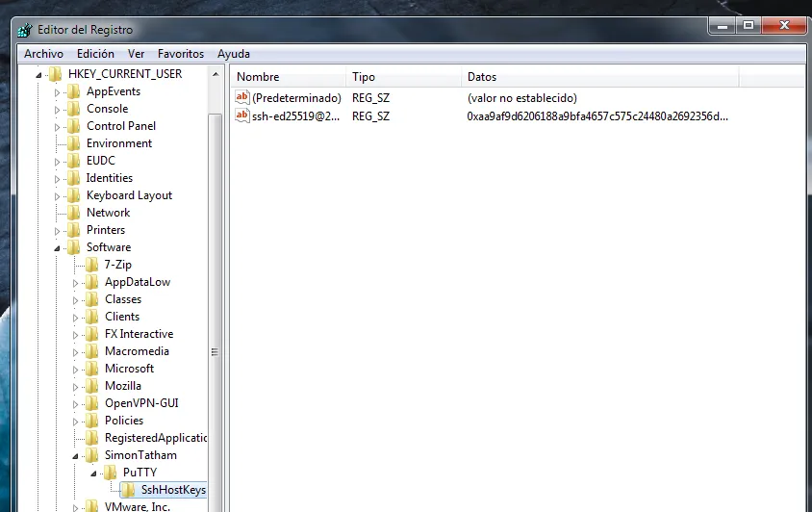Click the Editor del Registro title icon
The image size is (812, 512).
pyautogui.click(x=25, y=30)
